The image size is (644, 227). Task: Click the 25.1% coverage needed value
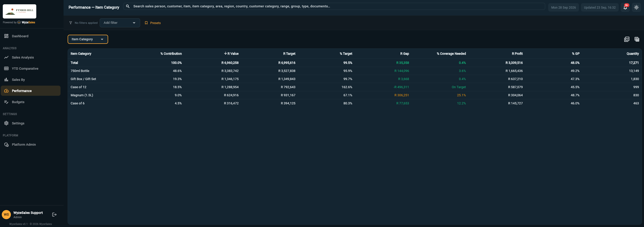coord(461,95)
